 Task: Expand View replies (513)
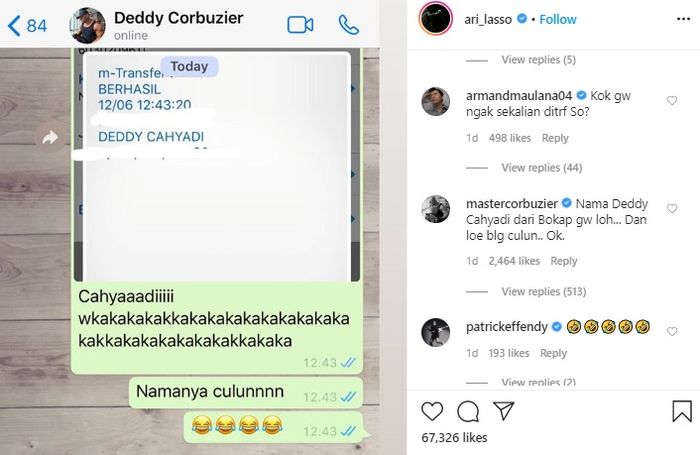pyautogui.click(x=543, y=292)
